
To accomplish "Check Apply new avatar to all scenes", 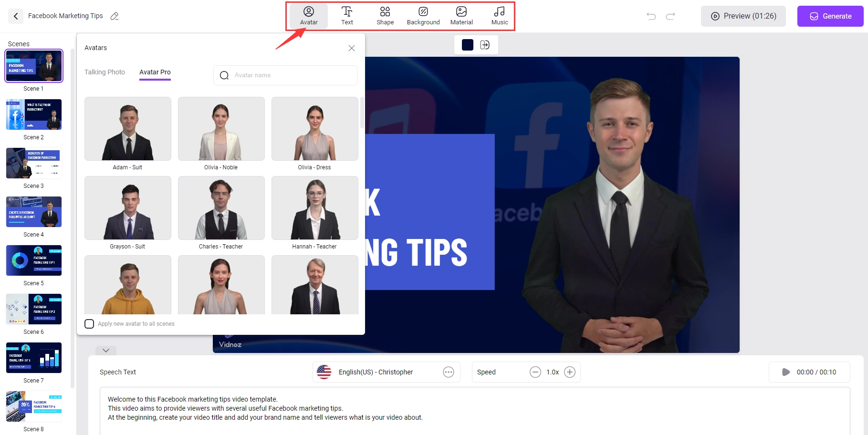I will (89, 324).
